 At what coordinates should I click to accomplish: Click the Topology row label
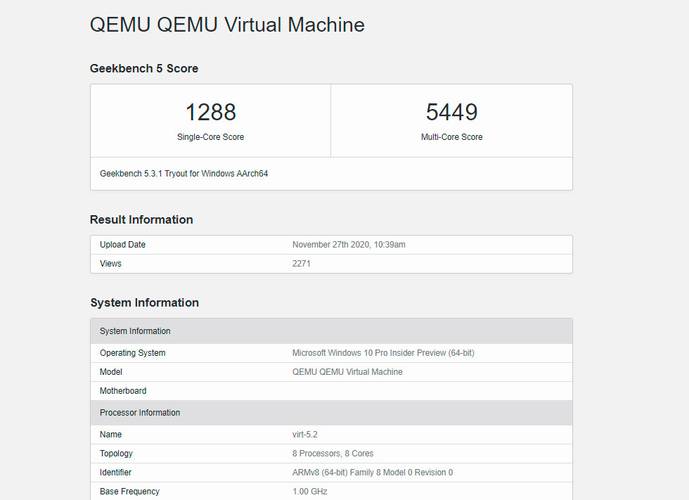click(x=116, y=453)
